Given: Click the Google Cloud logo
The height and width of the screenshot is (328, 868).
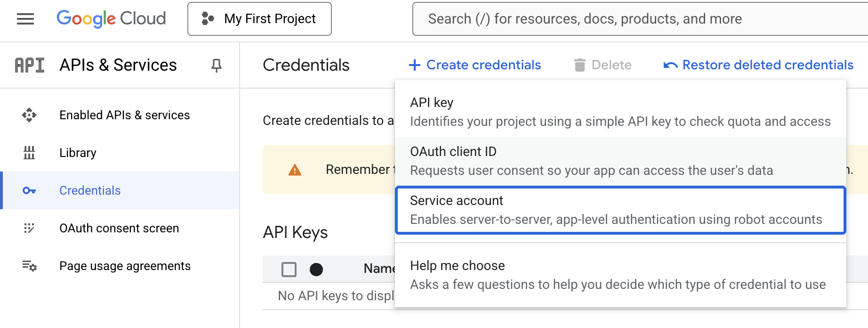Looking at the screenshot, I should point(111,18).
